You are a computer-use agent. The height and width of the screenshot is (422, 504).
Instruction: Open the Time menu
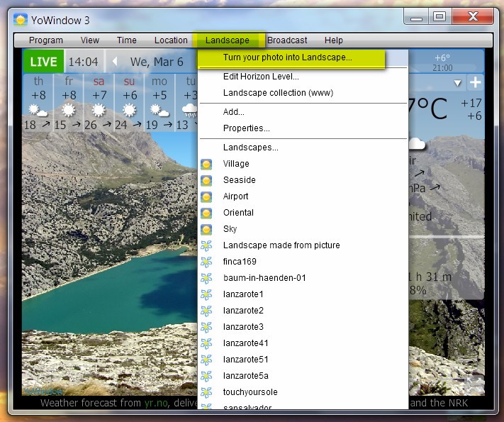[127, 40]
